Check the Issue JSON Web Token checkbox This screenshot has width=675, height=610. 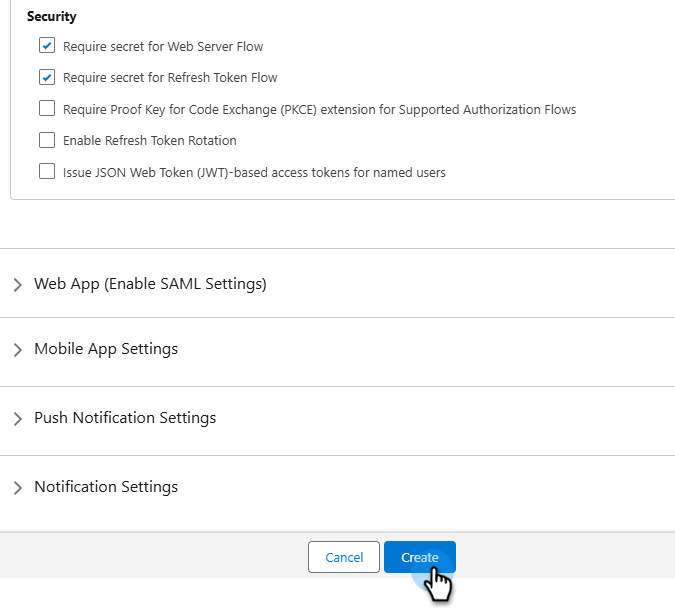pos(47,172)
